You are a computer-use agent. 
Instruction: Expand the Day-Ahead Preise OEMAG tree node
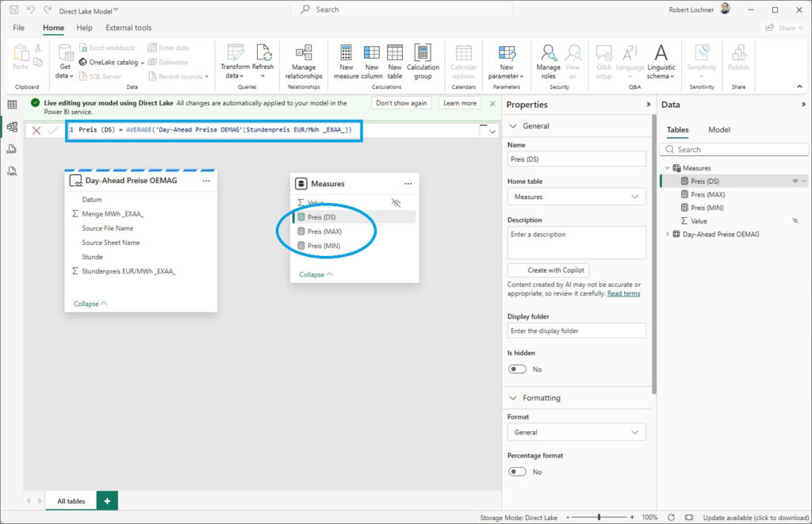[667, 234]
